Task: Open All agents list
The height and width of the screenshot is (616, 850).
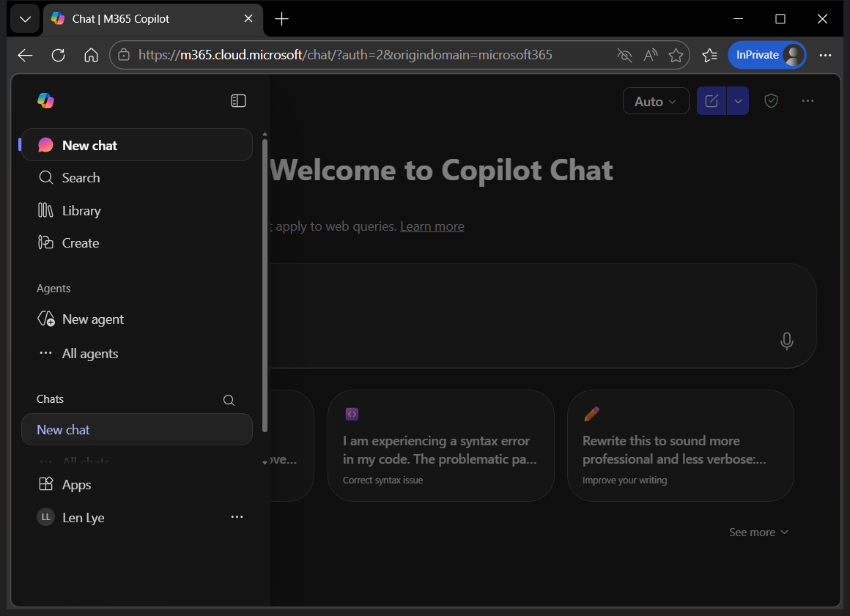Action: click(x=90, y=353)
